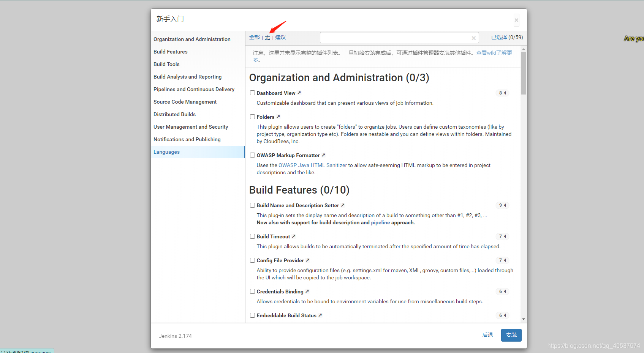Expand Embeddable Build Status dependencies badge

click(x=502, y=315)
